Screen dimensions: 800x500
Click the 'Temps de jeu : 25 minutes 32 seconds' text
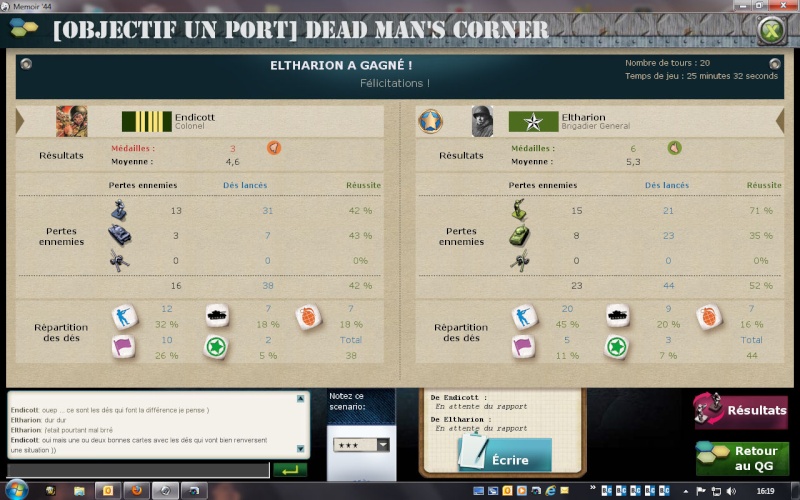[x=702, y=76]
